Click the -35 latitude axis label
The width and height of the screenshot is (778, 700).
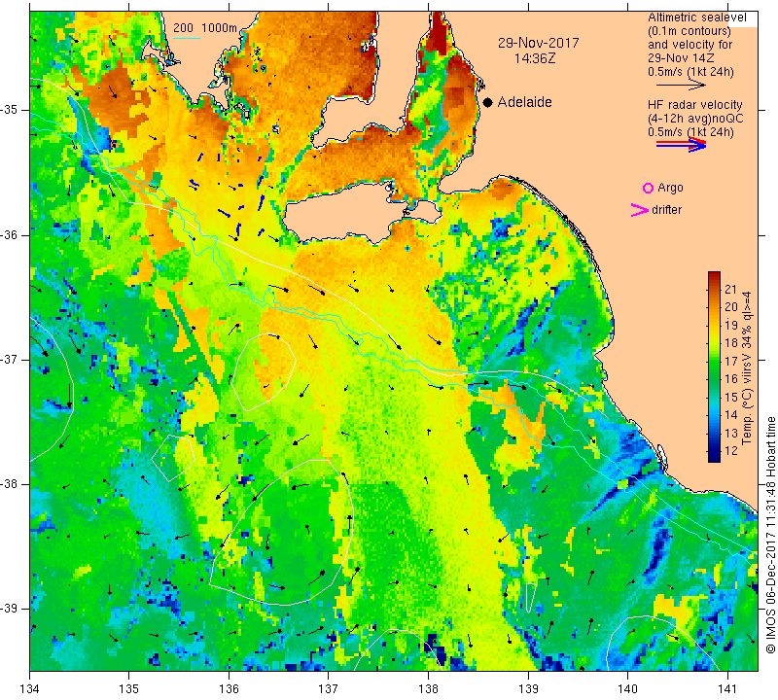9,110
